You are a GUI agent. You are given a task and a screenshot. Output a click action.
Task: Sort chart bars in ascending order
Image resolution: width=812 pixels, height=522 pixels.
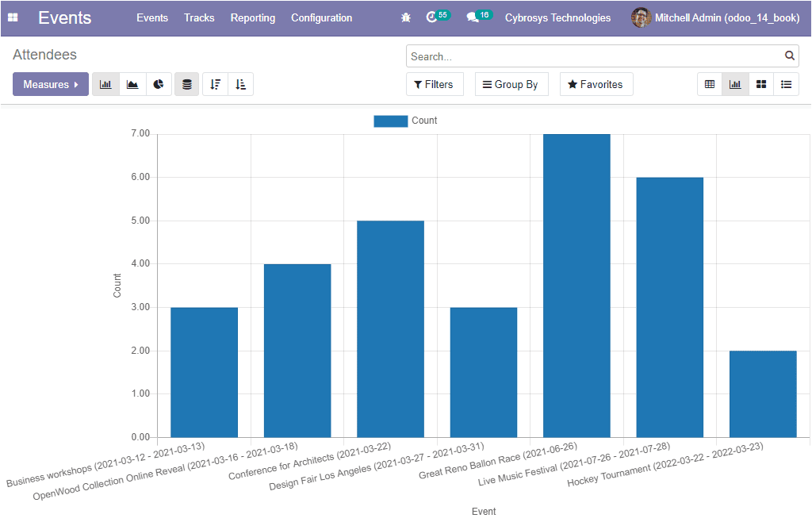point(241,84)
